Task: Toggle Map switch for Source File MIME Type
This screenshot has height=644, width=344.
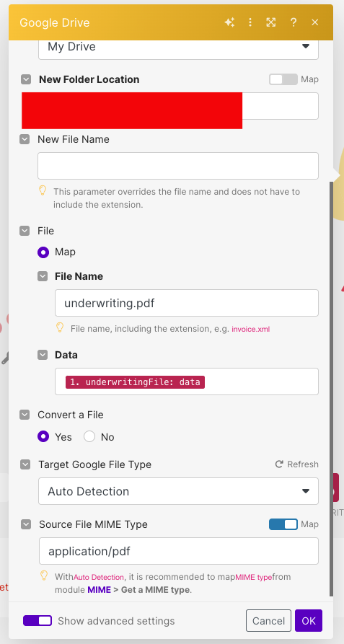Action: (x=283, y=524)
